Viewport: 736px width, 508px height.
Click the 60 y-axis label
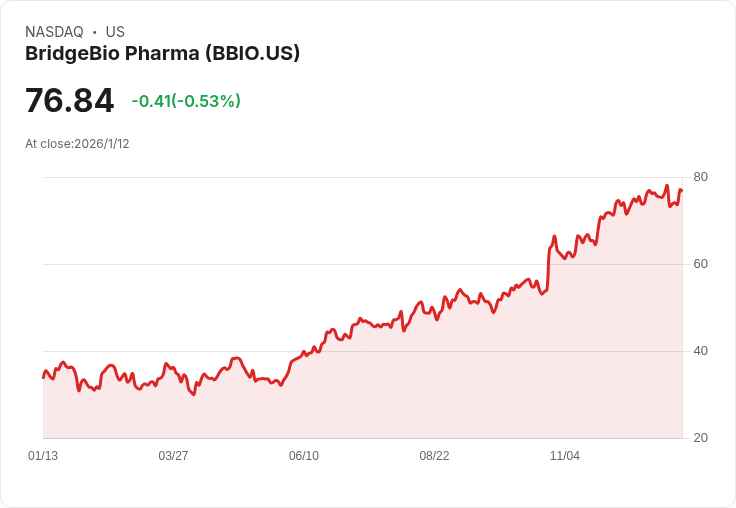tap(700, 264)
